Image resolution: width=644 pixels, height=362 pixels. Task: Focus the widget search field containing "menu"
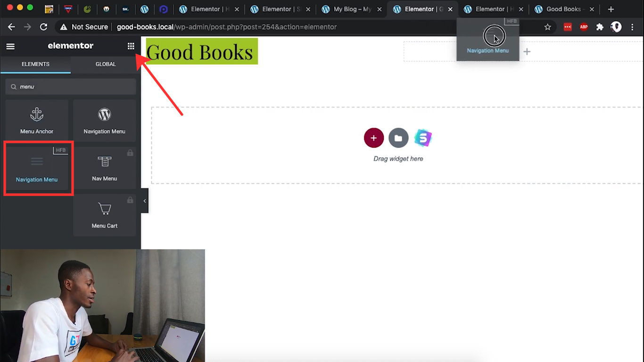pos(71,87)
